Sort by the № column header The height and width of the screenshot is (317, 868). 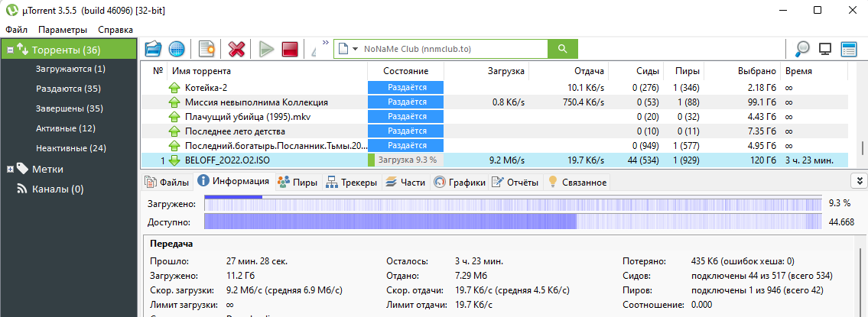tap(158, 71)
